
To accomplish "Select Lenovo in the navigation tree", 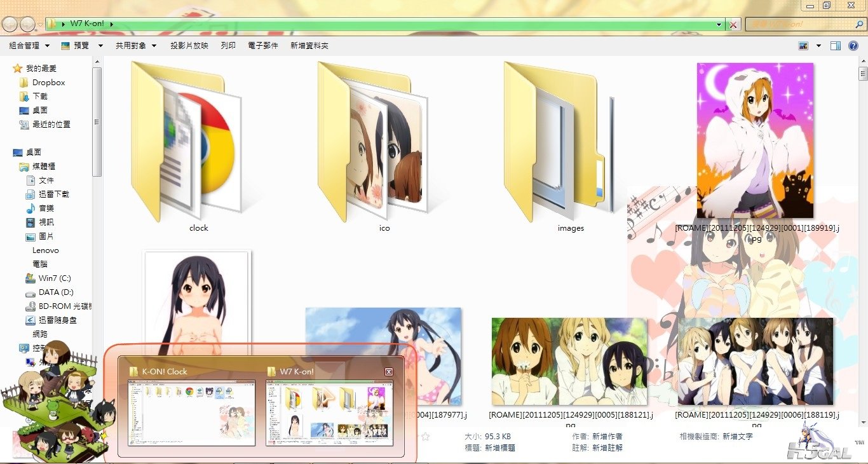I will (x=46, y=250).
